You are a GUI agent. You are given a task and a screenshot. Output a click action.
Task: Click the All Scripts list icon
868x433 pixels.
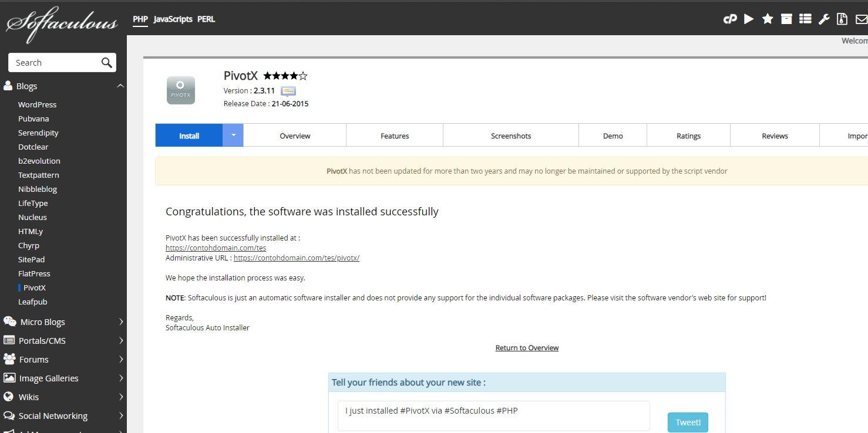805,19
